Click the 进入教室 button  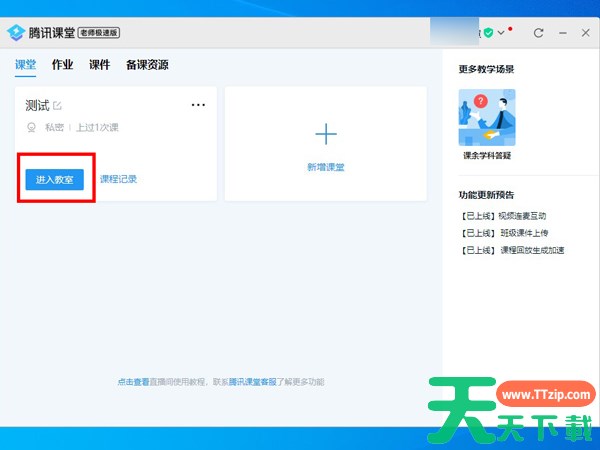tap(54, 179)
